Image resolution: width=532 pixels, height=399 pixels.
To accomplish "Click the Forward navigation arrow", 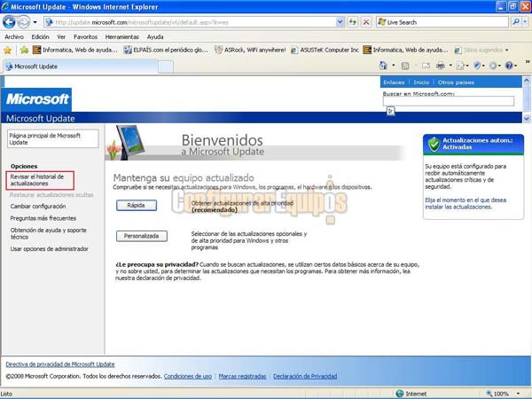I will (23, 22).
